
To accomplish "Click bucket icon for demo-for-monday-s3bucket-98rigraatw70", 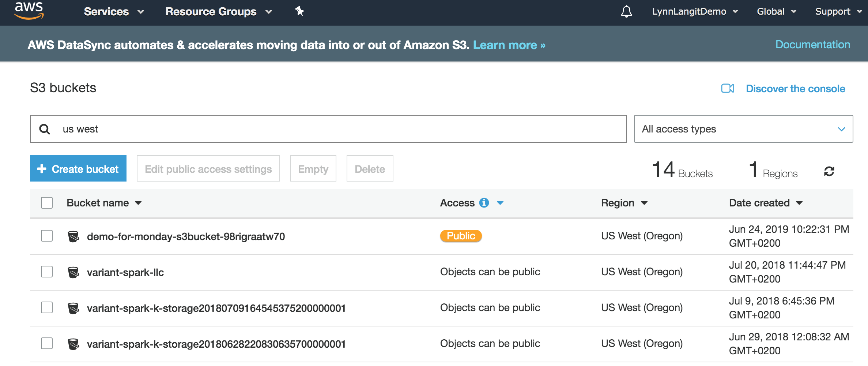I will (73, 236).
